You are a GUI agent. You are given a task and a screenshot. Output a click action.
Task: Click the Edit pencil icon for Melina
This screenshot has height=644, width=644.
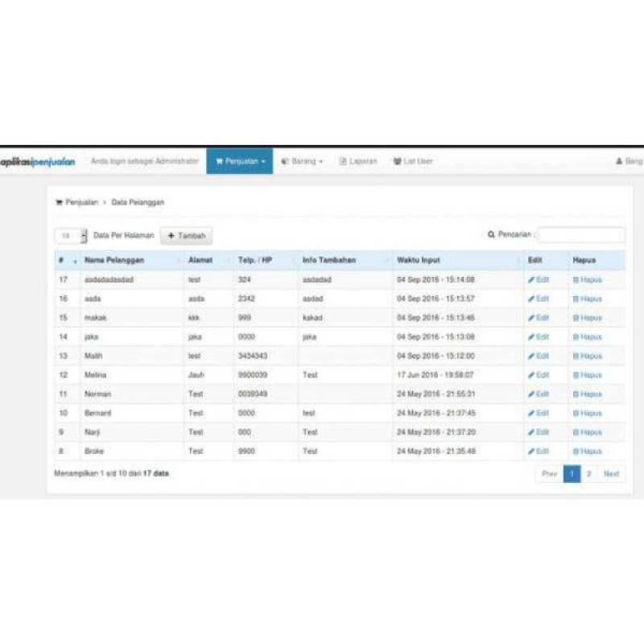coord(530,374)
